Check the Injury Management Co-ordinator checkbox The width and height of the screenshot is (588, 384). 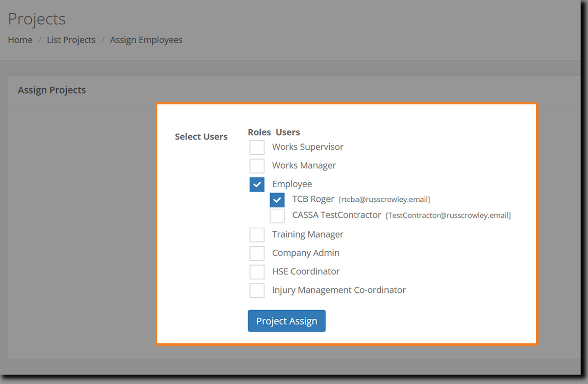(257, 290)
